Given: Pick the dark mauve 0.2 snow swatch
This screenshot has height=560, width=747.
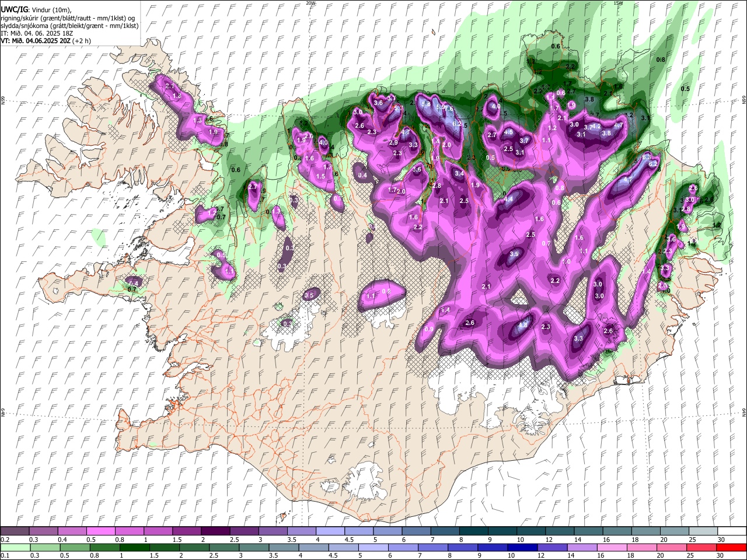Looking at the screenshot, I should (15, 531).
